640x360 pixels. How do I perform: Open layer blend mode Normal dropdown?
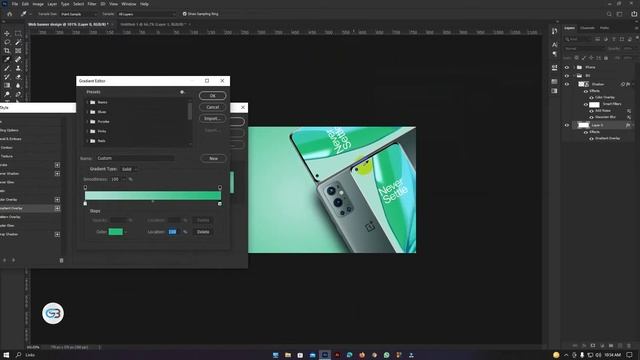(584, 49)
